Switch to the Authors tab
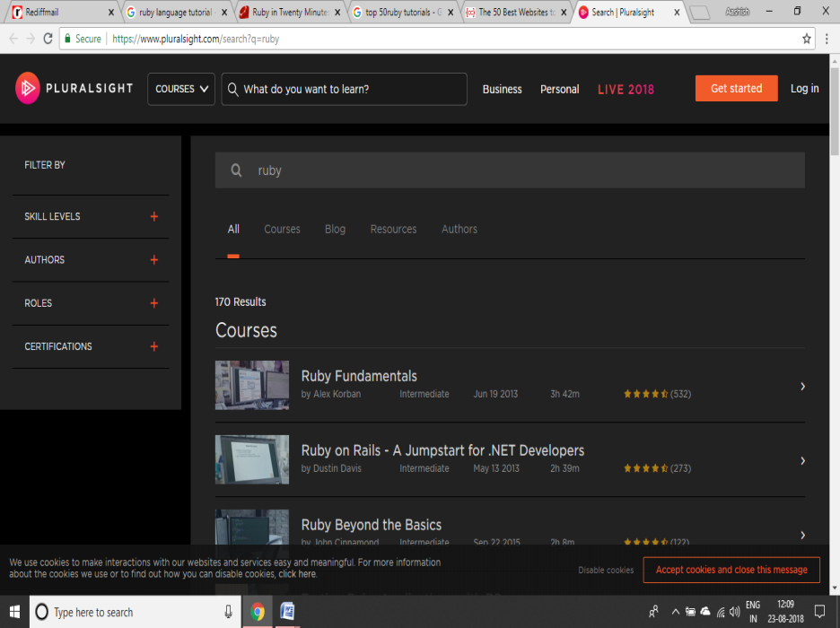Image resolution: width=840 pixels, height=628 pixels. pyautogui.click(x=459, y=229)
